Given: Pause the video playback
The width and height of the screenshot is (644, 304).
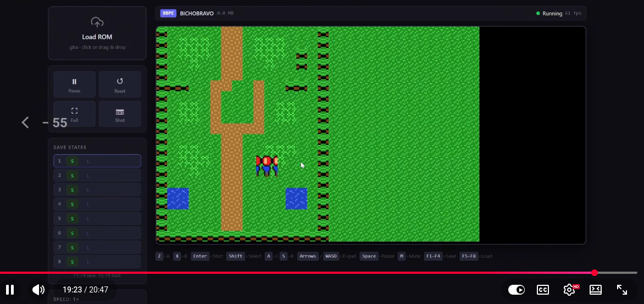Looking at the screenshot, I should point(10,290).
